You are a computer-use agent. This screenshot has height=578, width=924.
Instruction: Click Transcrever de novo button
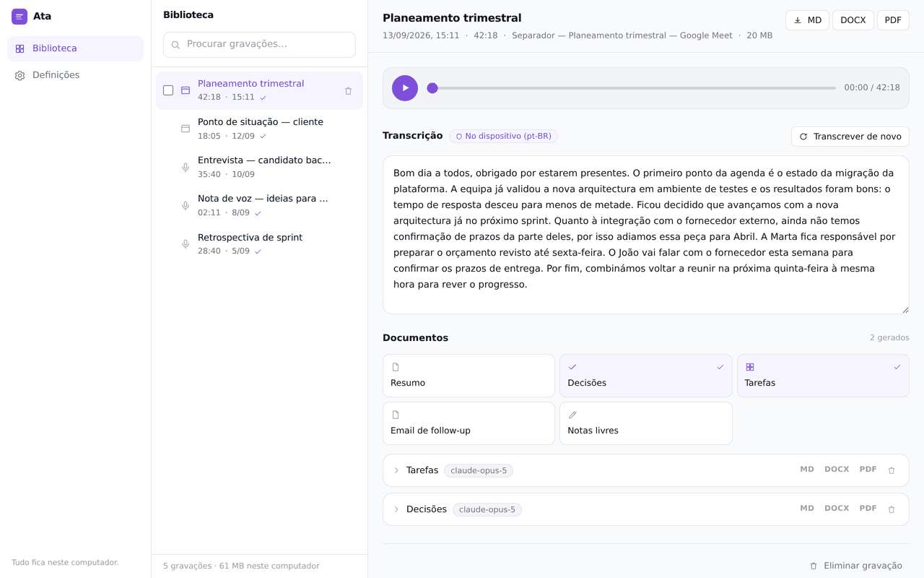click(850, 137)
